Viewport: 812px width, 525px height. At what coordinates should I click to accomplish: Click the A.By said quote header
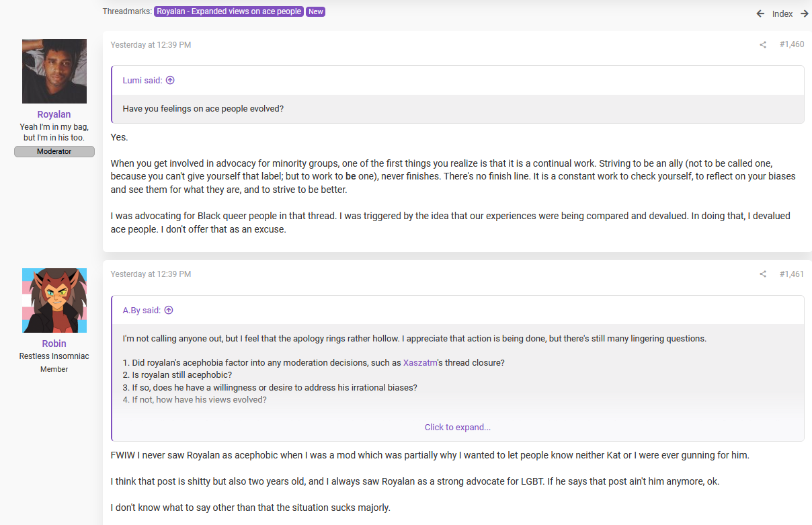click(x=142, y=310)
